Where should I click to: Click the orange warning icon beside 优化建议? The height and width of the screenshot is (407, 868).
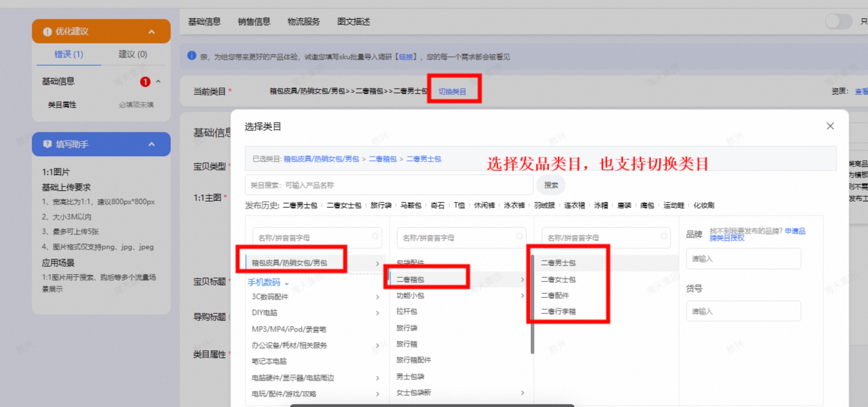(x=47, y=32)
